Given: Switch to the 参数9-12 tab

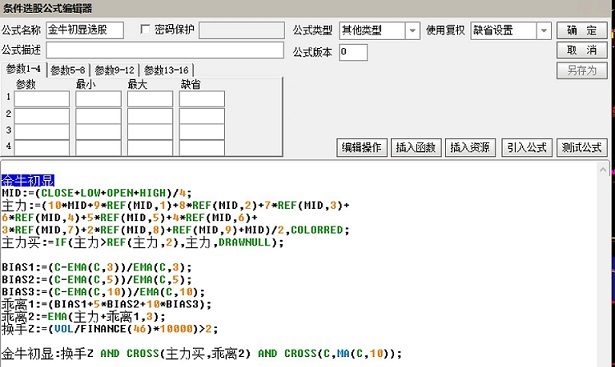Looking at the screenshot, I should point(115,71).
